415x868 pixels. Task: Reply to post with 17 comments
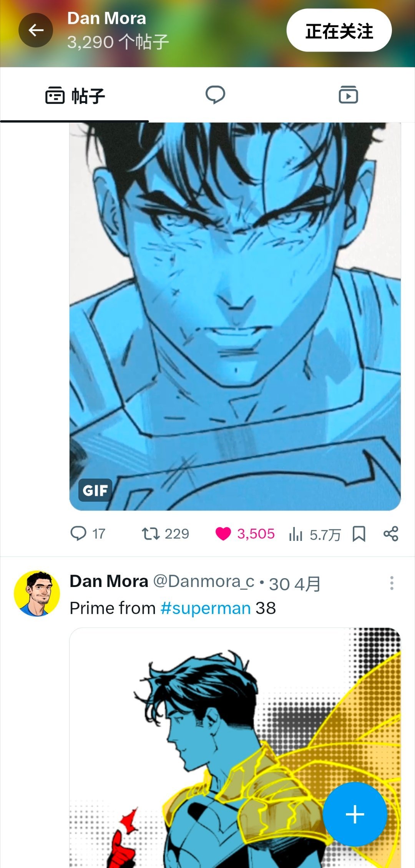coord(88,534)
